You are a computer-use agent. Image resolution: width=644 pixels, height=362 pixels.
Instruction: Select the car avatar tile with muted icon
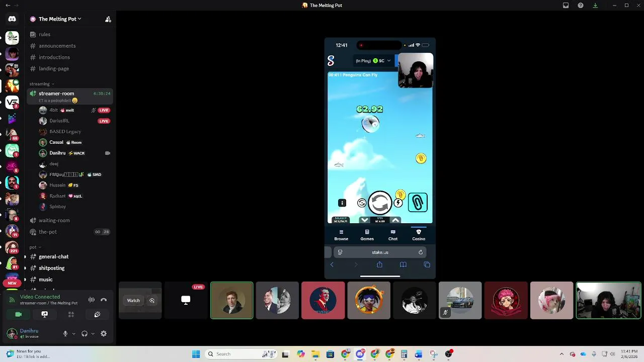460,301
